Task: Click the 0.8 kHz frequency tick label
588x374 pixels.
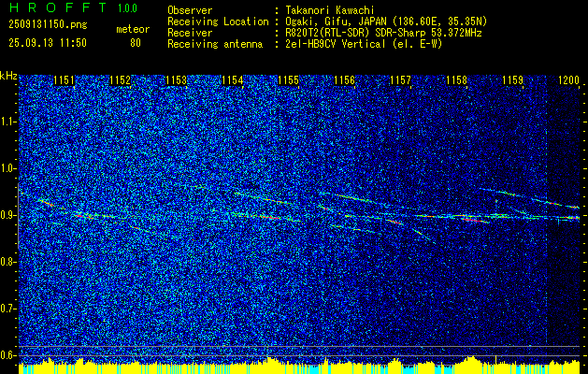Action: pos(8,262)
